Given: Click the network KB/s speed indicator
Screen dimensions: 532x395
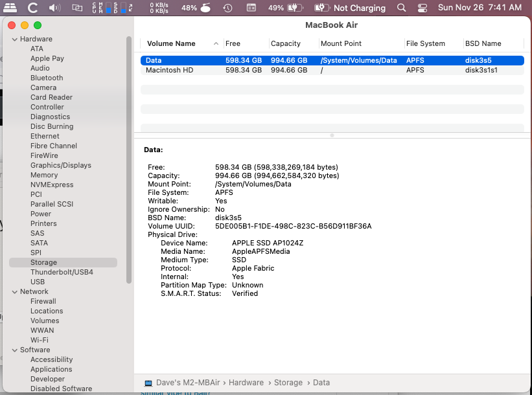Looking at the screenshot, I should pyautogui.click(x=159, y=8).
